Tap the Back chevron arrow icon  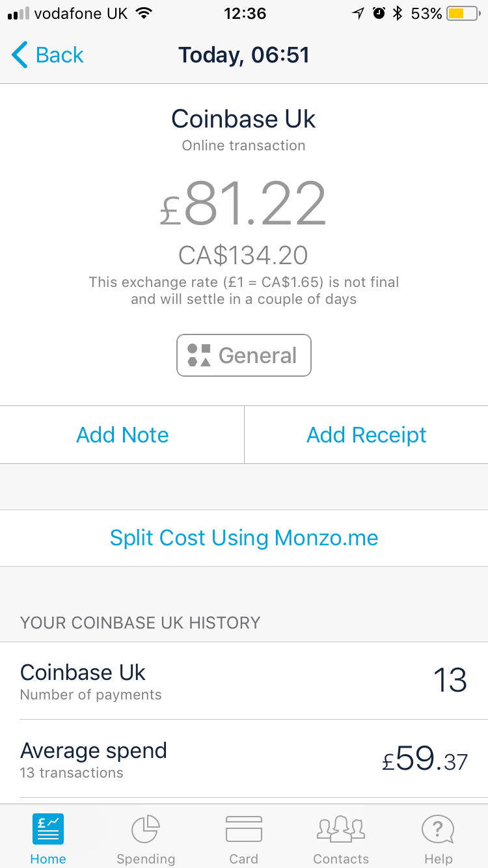point(20,55)
